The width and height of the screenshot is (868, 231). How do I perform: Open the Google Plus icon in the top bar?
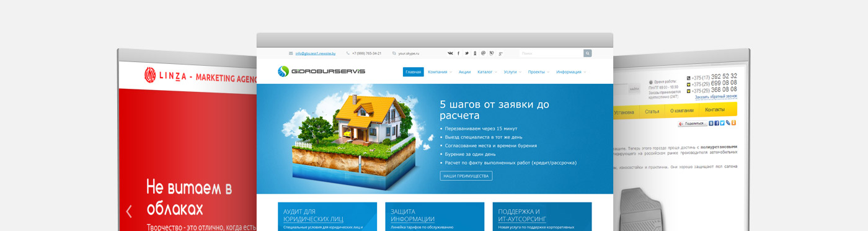click(500, 53)
